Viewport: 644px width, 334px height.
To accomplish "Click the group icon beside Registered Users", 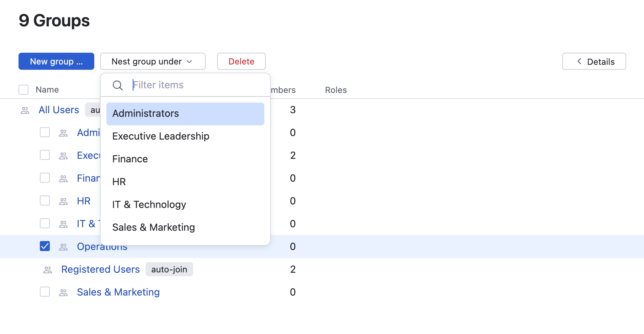I will point(48,270).
